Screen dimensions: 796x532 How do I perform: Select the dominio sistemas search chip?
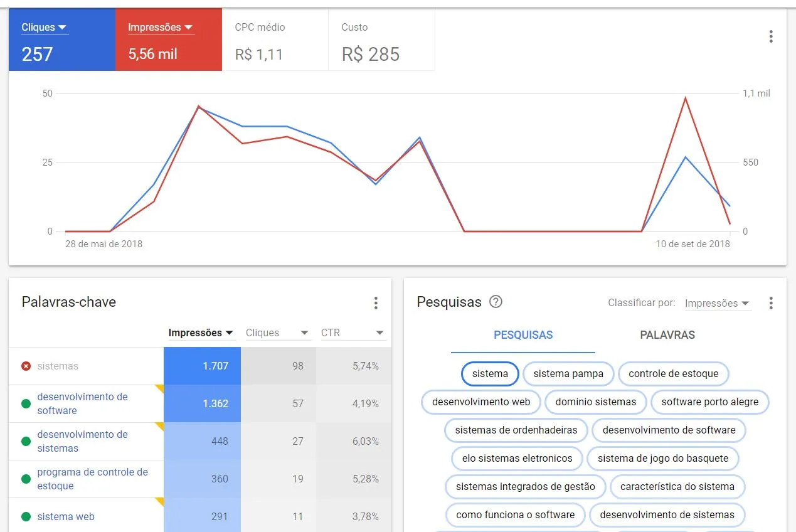[x=595, y=402]
